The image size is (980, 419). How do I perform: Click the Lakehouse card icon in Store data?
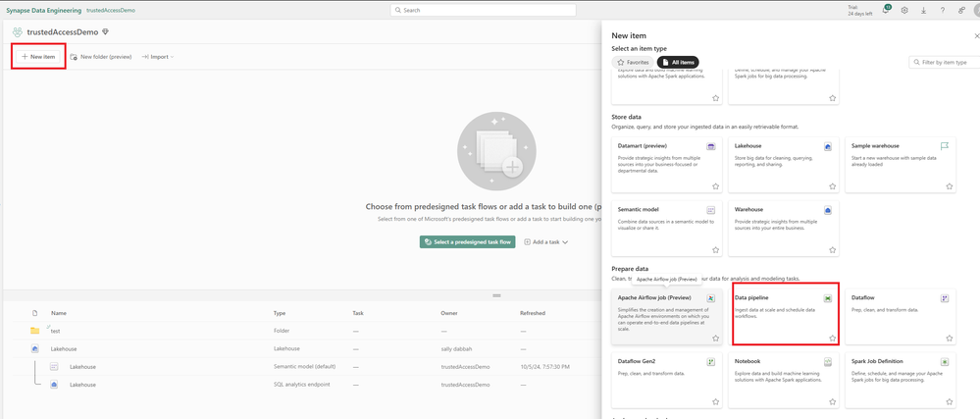[x=828, y=146]
